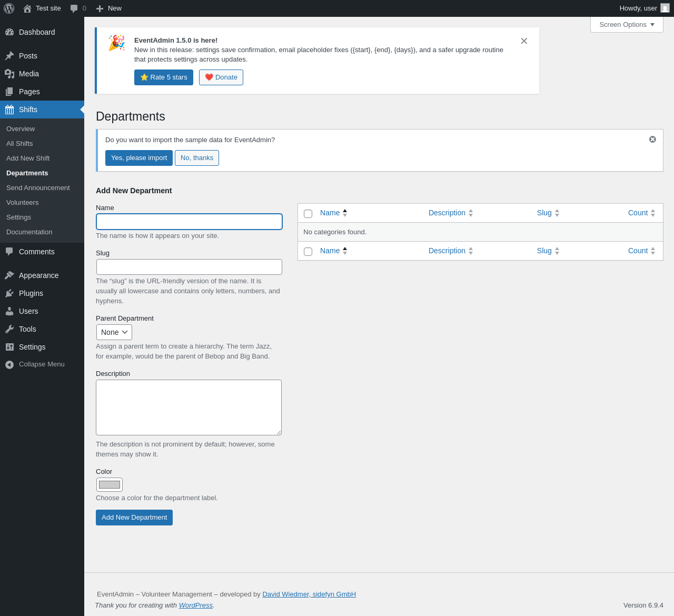Click the Donate button

pyautogui.click(x=221, y=77)
